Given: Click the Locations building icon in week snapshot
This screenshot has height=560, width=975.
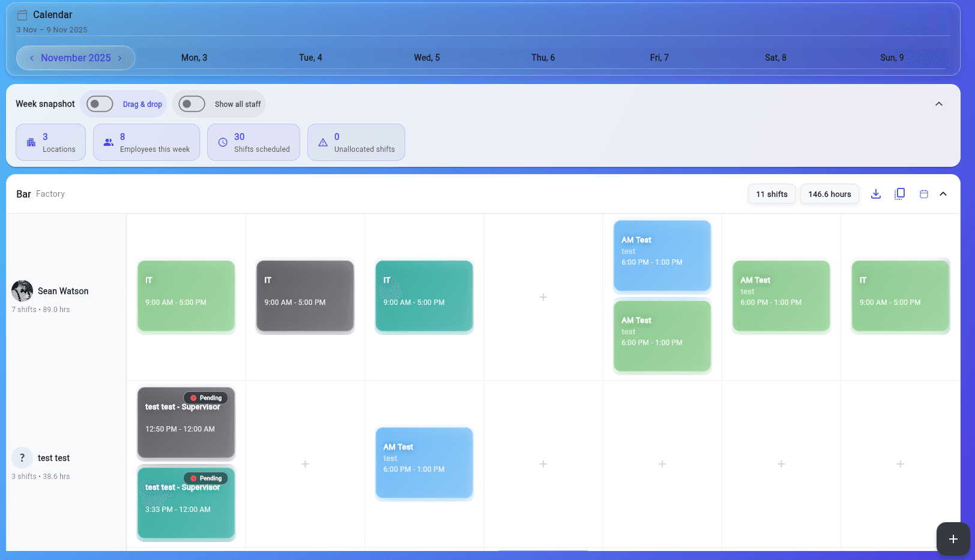Looking at the screenshot, I should coord(31,142).
